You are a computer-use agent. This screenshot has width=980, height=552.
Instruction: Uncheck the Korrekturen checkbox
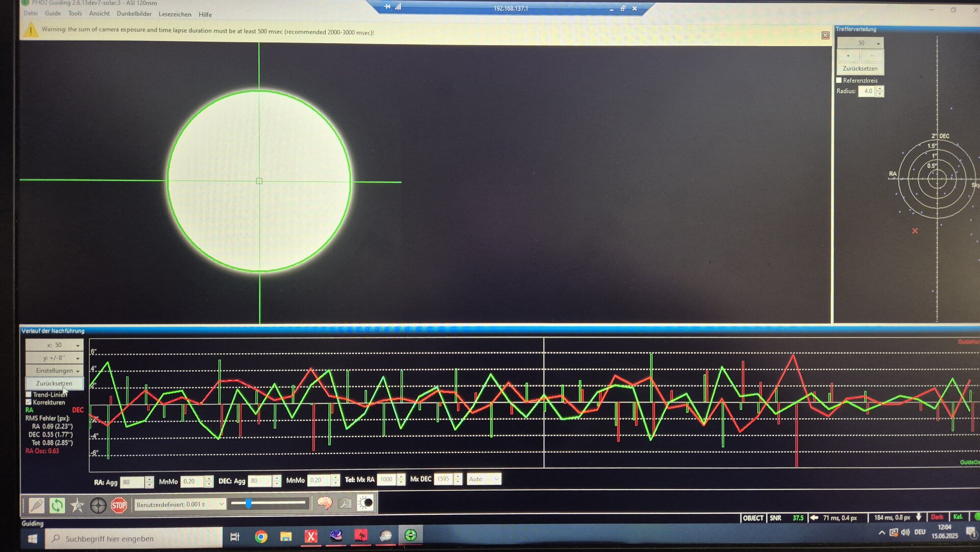coord(29,402)
